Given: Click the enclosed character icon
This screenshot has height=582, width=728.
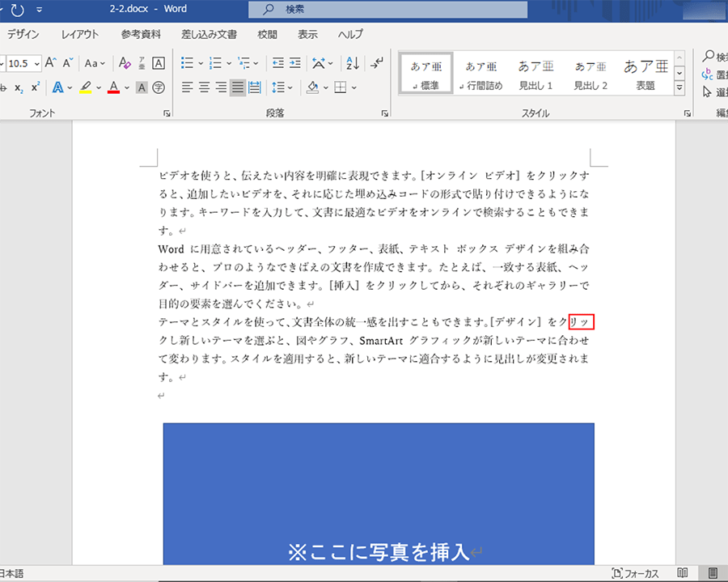Looking at the screenshot, I should (159, 87).
